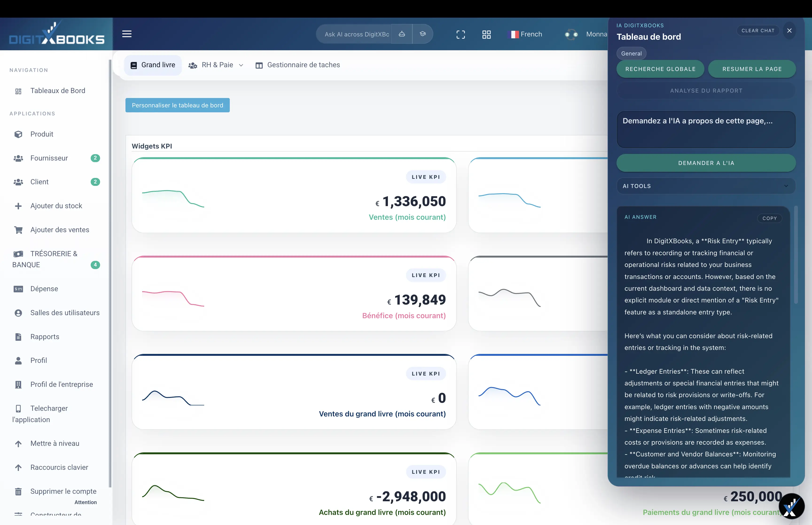Open navigation with the hamburger menu icon

[126, 34]
